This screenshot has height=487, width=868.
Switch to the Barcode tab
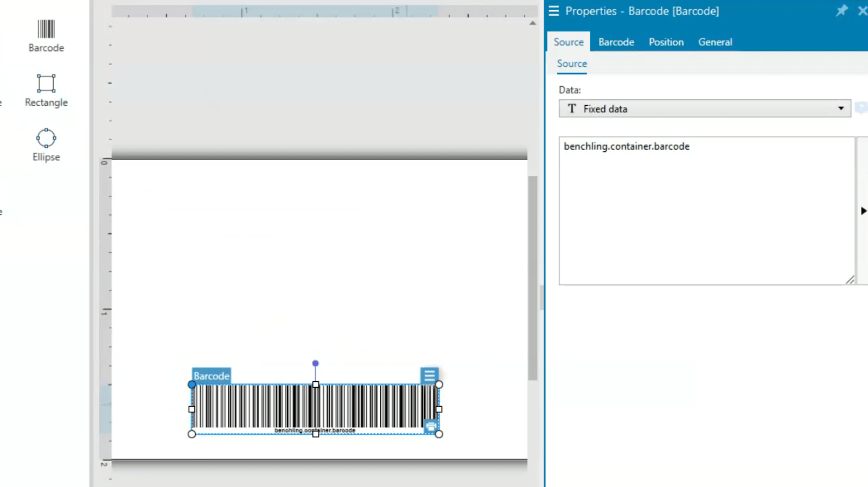point(616,42)
